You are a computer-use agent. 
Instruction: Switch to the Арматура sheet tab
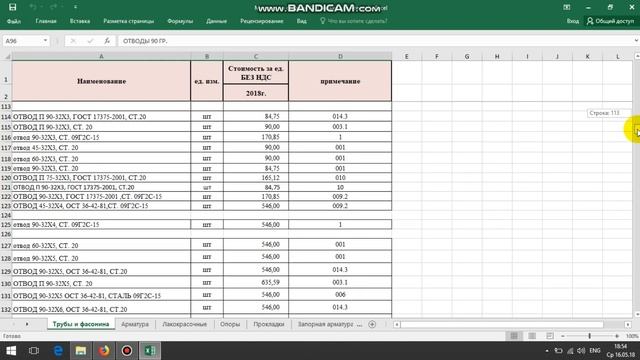click(135, 324)
